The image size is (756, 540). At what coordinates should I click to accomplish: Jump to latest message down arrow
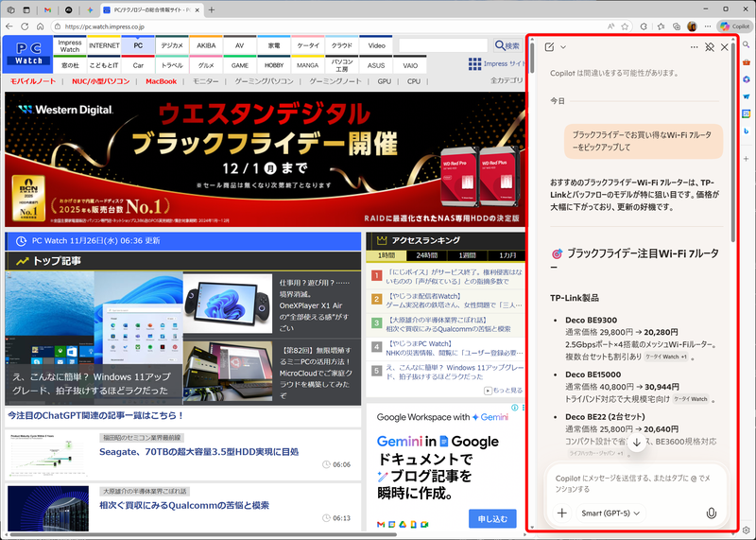(x=636, y=442)
